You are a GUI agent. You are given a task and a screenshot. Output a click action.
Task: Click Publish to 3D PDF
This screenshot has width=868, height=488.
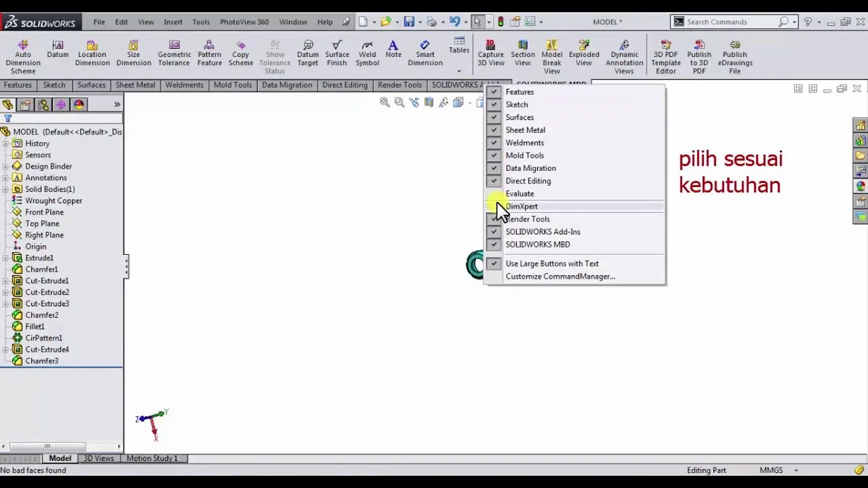699,57
